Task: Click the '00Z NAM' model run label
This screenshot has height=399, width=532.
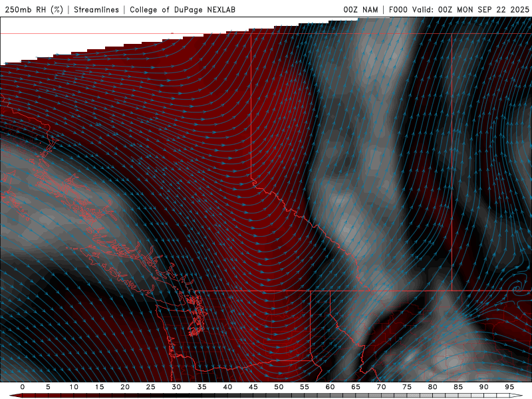Action: click(x=360, y=9)
